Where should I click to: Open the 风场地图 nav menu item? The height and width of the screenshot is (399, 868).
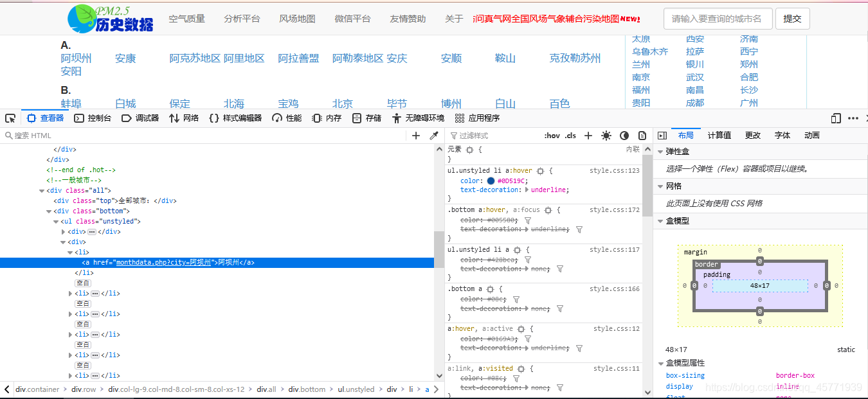pos(297,19)
